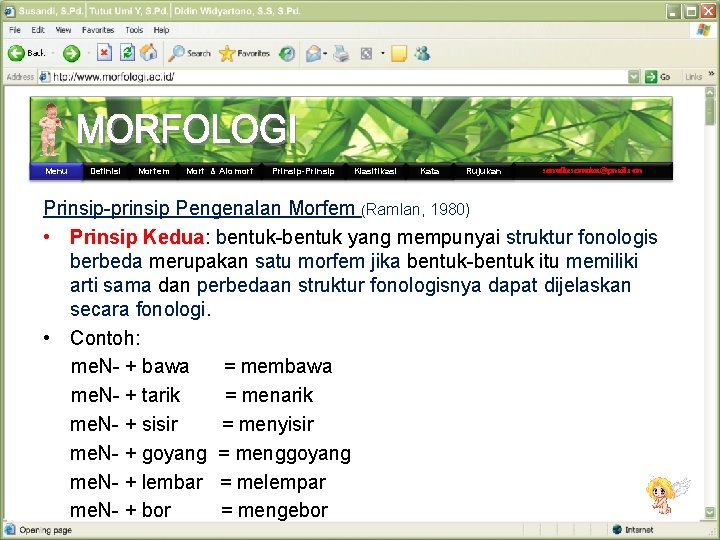Click the Print printer icon
This screenshot has height=540, width=720.
click(341, 54)
